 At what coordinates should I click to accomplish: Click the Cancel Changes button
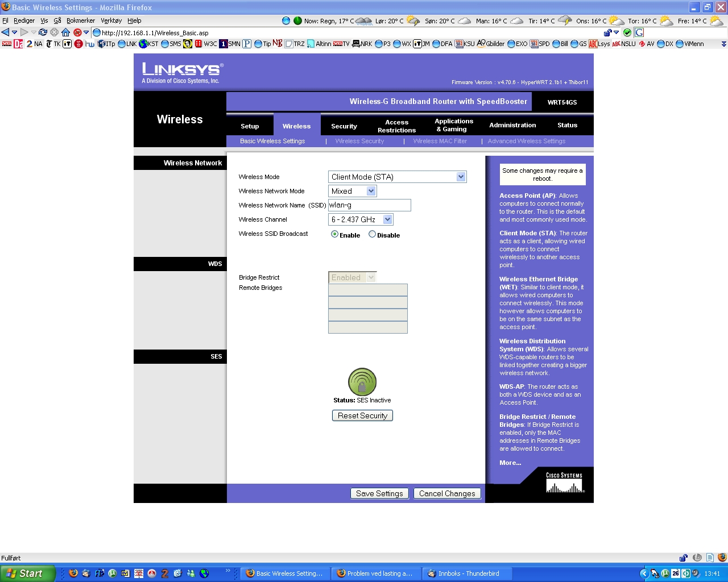pos(447,493)
